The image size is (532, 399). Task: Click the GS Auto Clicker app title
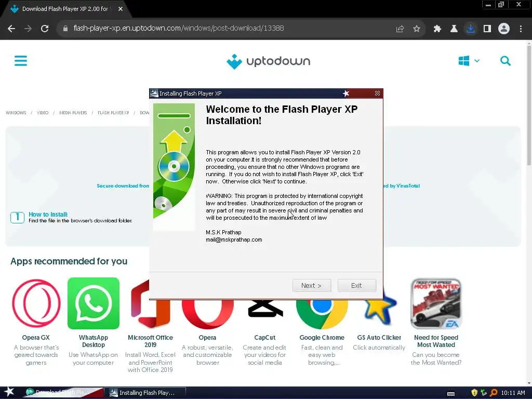[x=379, y=338]
